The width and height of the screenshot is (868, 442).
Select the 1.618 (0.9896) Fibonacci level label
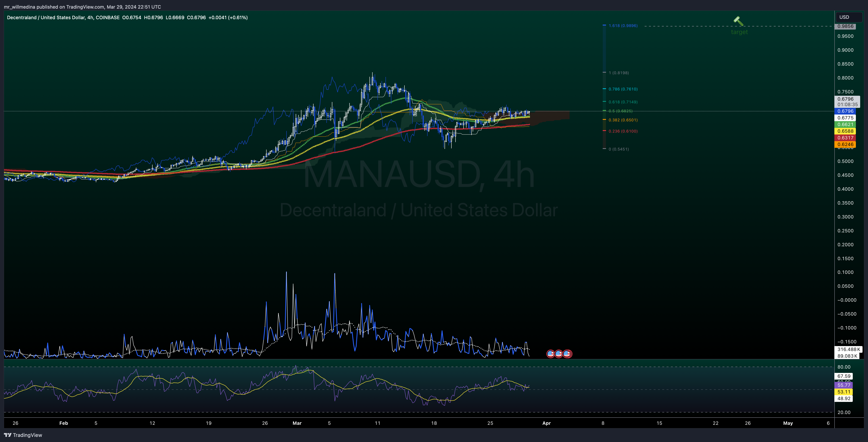point(623,26)
